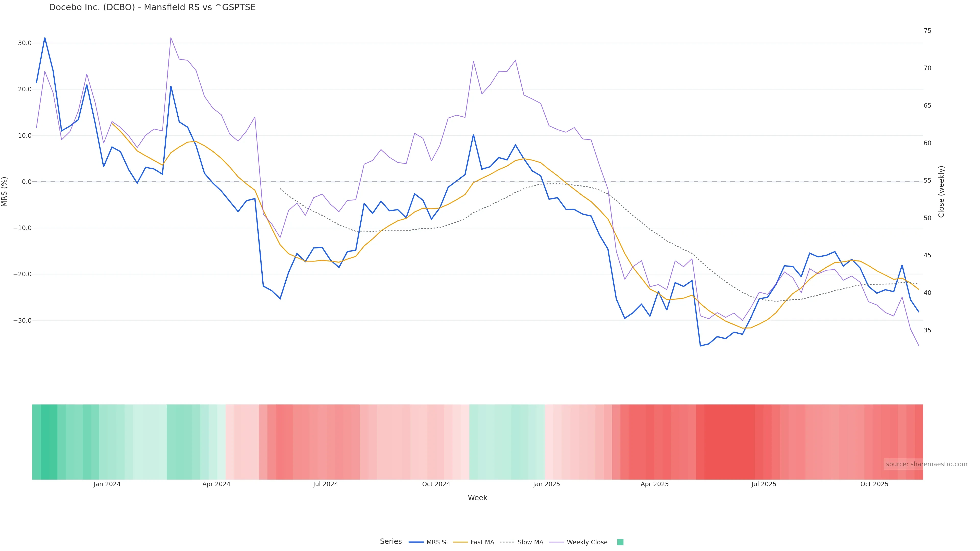Click the 75 right axis tick label
This screenshot has width=980, height=551.
point(927,31)
